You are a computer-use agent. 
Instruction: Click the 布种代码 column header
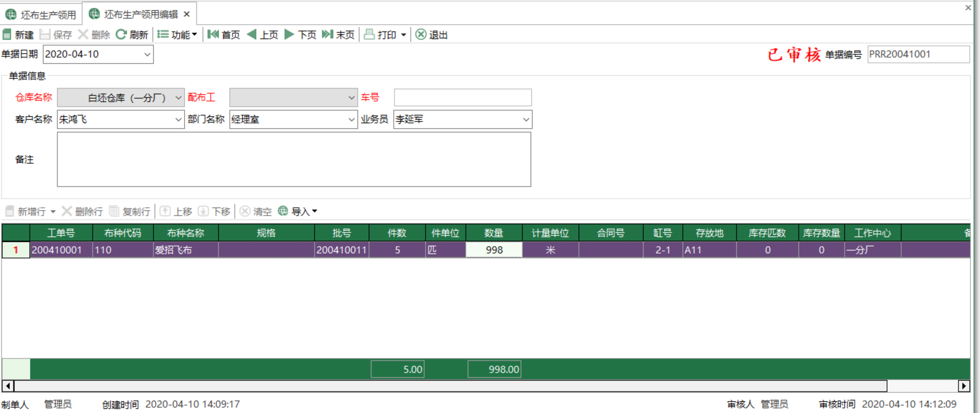coord(123,233)
